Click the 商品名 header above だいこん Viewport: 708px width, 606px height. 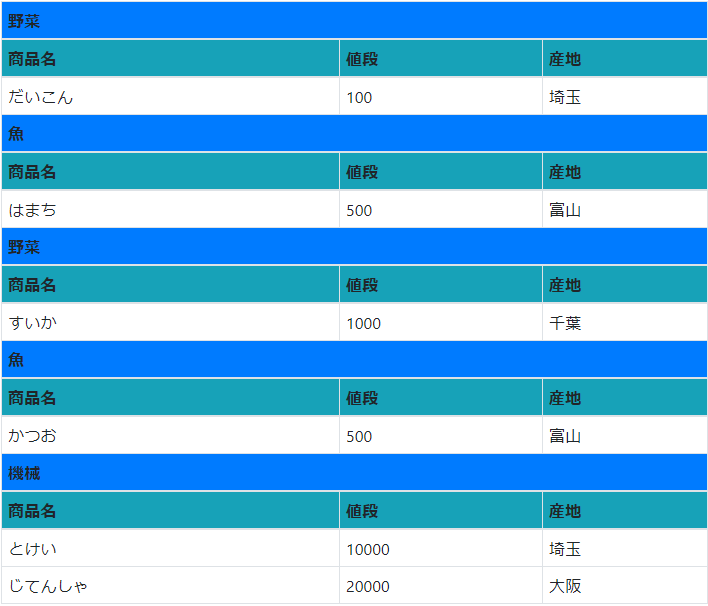[x=170, y=58]
